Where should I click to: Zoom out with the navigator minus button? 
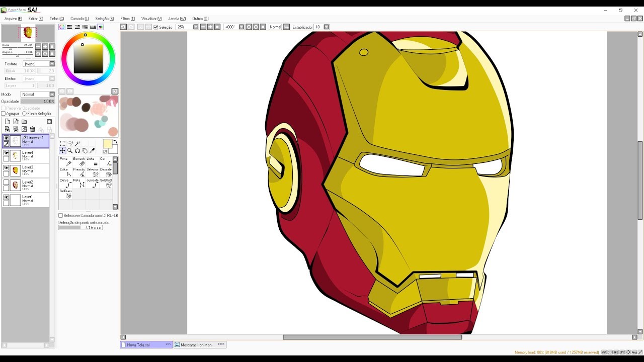(x=38, y=47)
